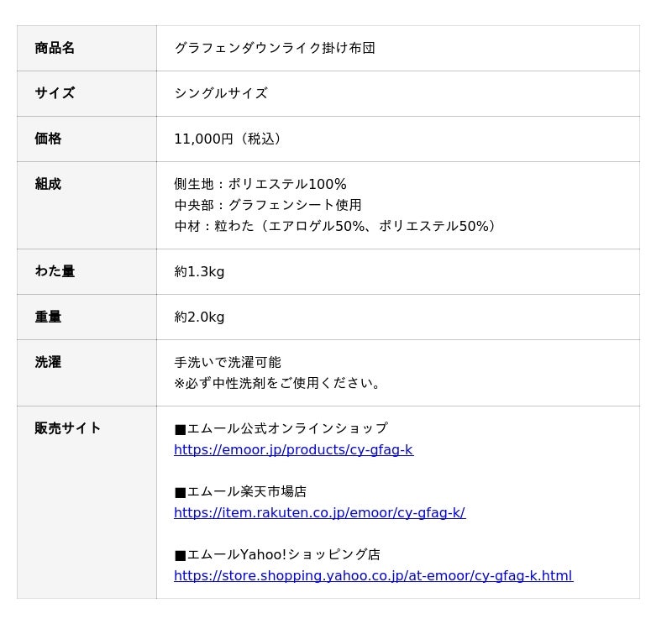Viewport: 672px width, 624px height.
Task: Click the 中央部：グラフェンシート使用 line
Action: point(268,205)
